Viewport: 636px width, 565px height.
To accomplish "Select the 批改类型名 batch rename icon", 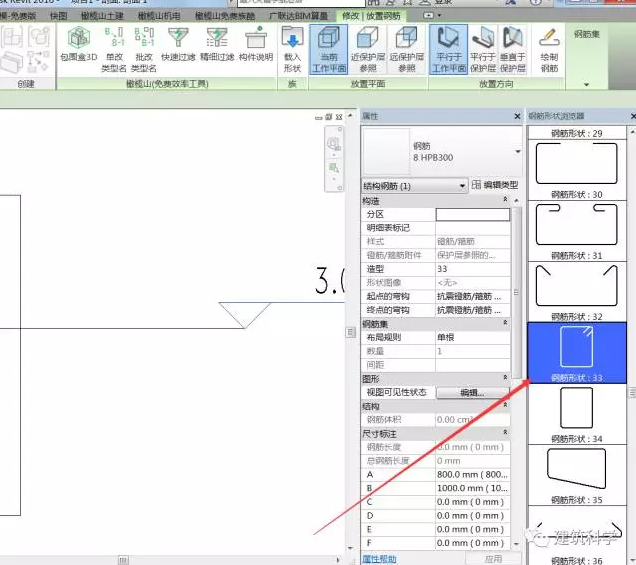I will [x=144, y=37].
